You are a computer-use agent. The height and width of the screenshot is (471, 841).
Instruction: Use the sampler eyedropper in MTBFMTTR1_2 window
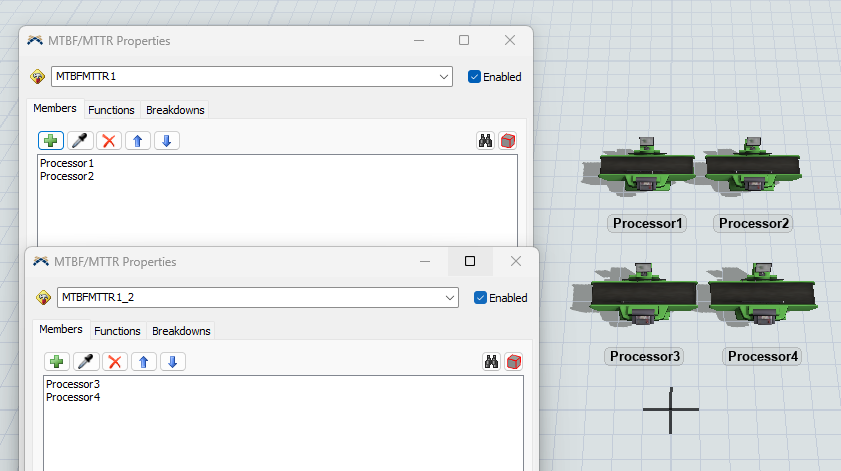pos(86,362)
